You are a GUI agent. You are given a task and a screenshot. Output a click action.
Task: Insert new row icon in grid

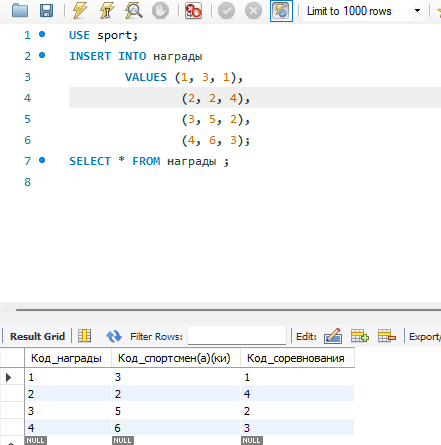click(360, 336)
